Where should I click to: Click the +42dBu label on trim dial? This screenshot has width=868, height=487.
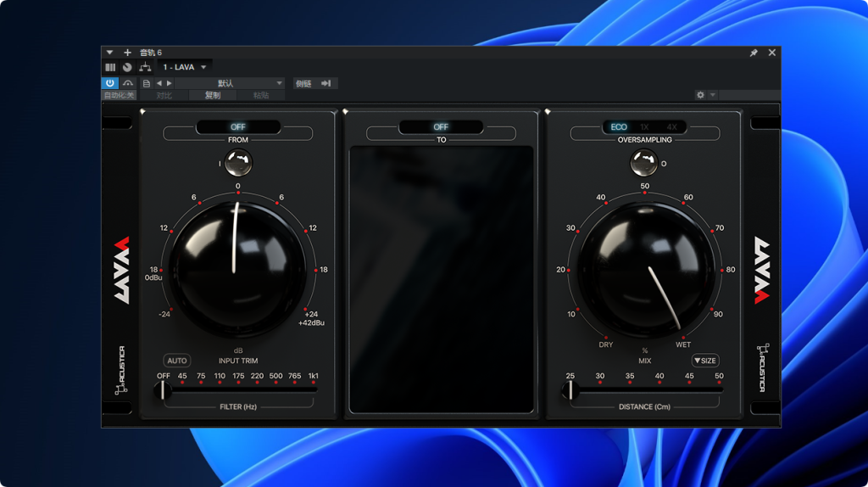312,323
